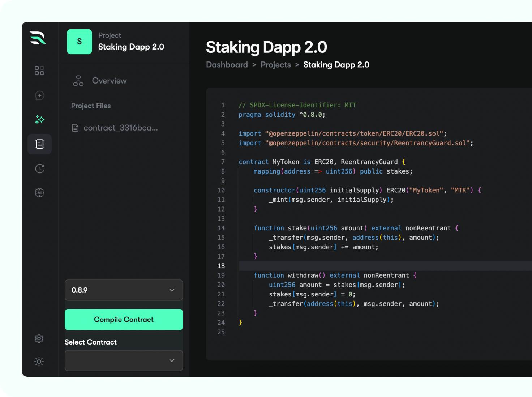View history using the clock icon
The height and width of the screenshot is (397, 532).
click(x=39, y=168)
